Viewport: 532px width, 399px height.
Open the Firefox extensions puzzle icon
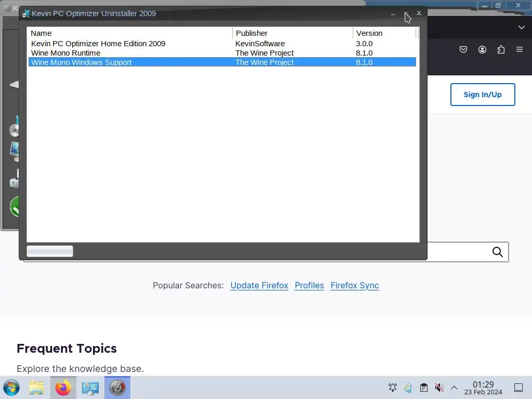[x=501, y=49]
